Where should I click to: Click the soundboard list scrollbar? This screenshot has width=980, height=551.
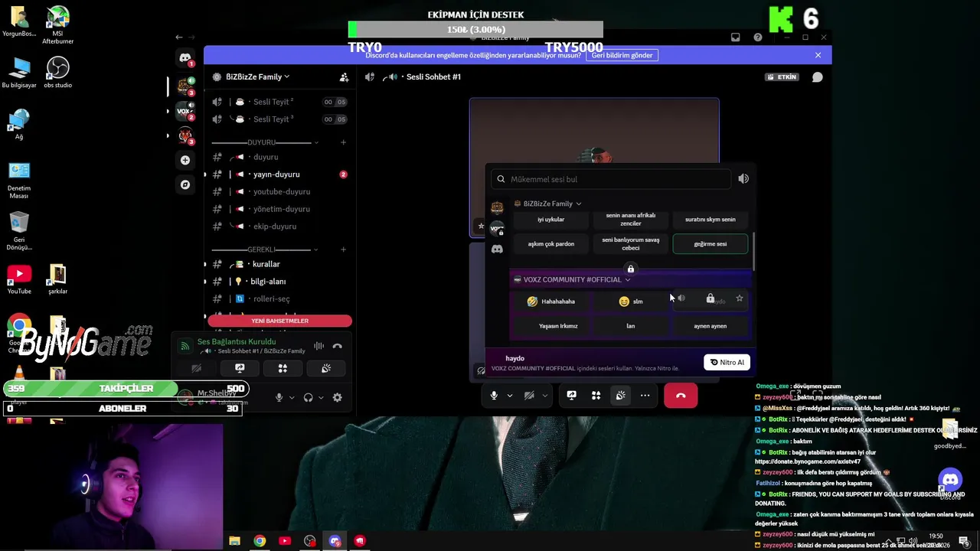point(754,251)
